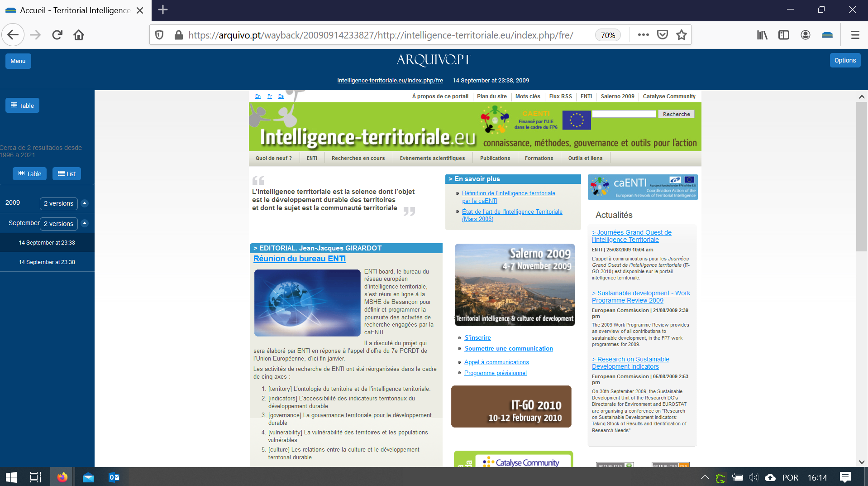Viewport: 868px width, 486px height.
Task: Click the Salerno 2009 conference banner
Action: point(515,284)
